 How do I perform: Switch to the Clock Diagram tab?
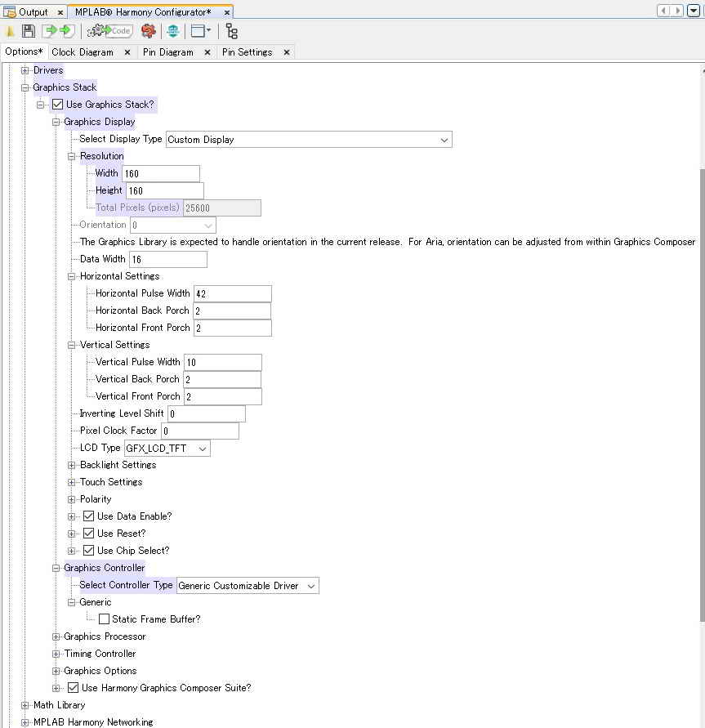83,52
